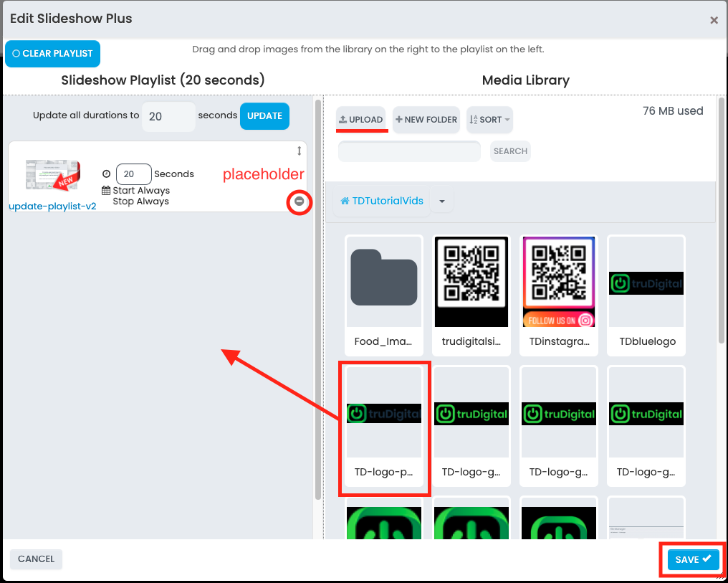728x583 pixels.
Task: Select TD-logo-p... image
Action: [384, 426]
